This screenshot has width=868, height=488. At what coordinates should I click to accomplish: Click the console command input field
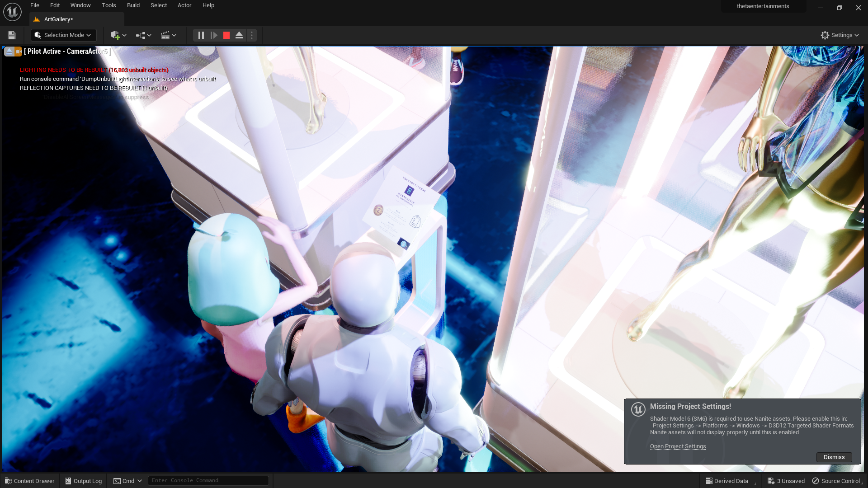pos(208,481)
